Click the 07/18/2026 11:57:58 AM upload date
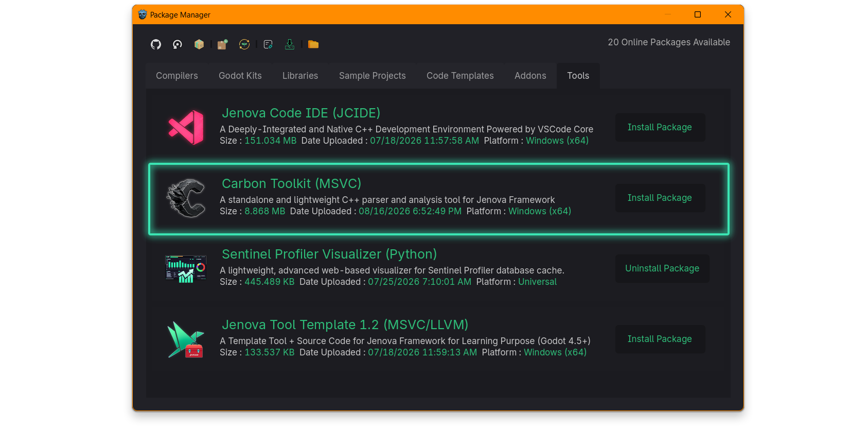The image size is (868, 426). 424,141
